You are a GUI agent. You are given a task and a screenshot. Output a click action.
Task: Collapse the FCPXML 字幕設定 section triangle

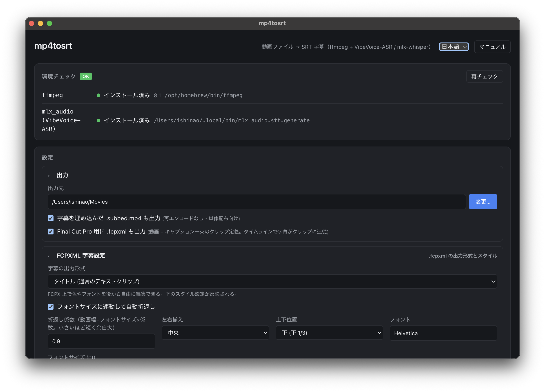[49, 256]
